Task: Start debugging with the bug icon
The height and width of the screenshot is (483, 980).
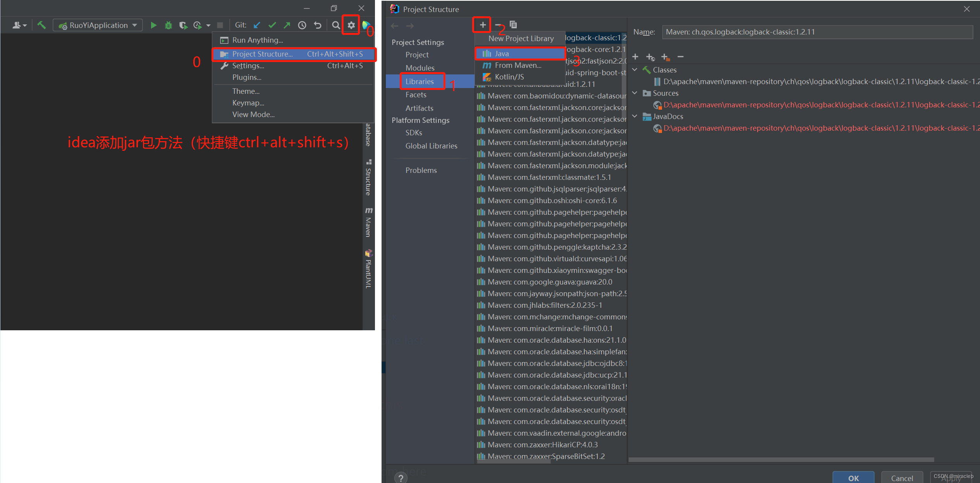Action: pos(168,25)
